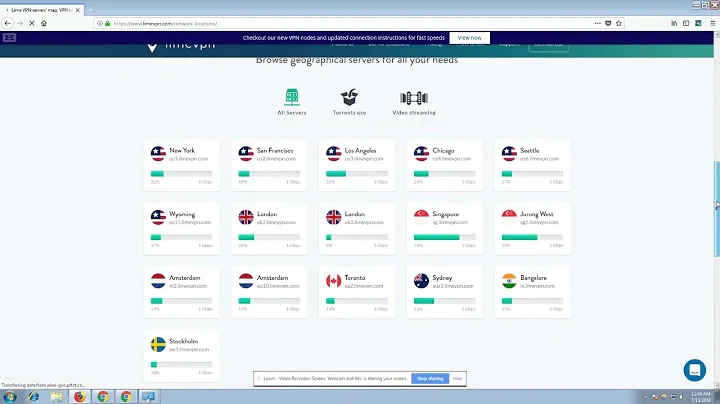This screenshot has width=720, height=404.
Task: Click the San Francisco server name
Action: click(x=275, y=150)
